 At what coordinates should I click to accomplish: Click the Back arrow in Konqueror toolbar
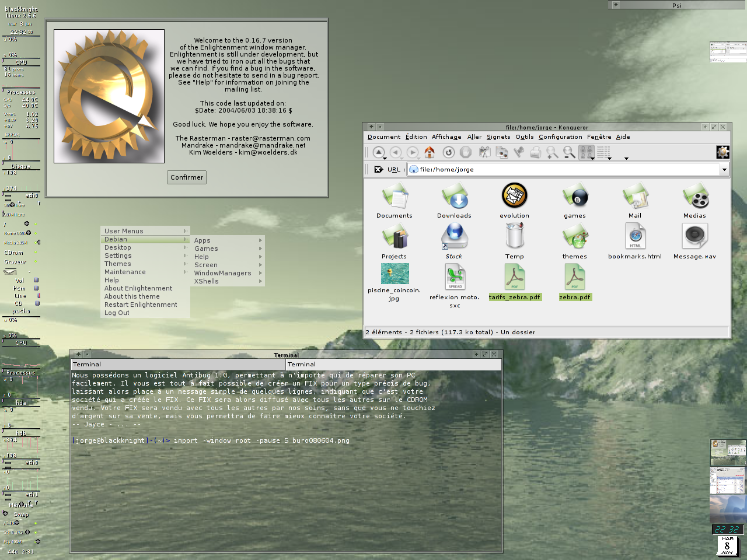click(x=396, y=152)
